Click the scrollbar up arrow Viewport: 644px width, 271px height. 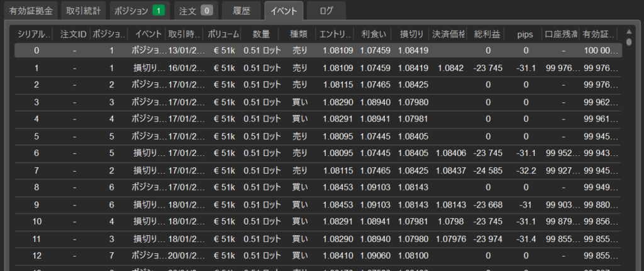[x=629, y=32]
